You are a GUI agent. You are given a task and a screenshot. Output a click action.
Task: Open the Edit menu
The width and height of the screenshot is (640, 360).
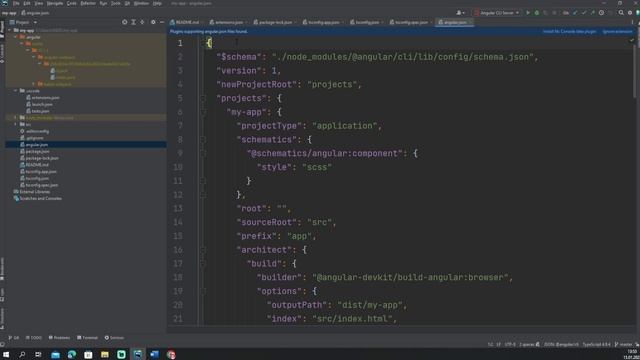[x=27, y=3]
